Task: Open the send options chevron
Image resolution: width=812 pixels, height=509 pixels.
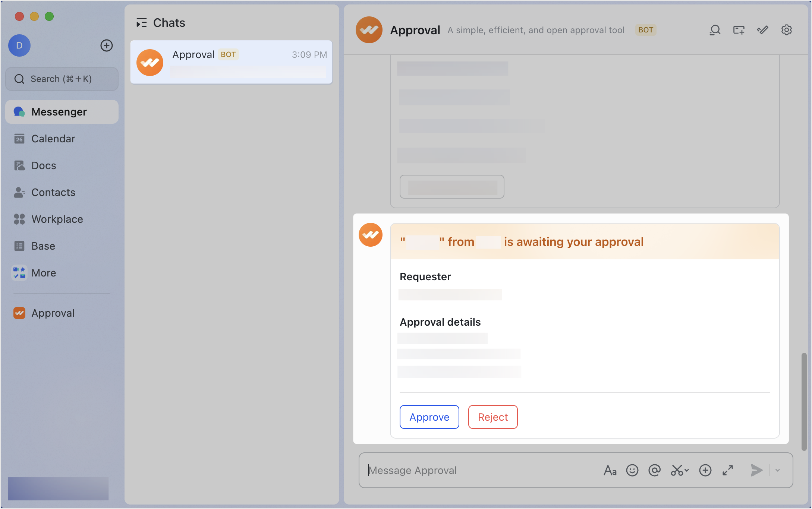Action: pos(778,470)
